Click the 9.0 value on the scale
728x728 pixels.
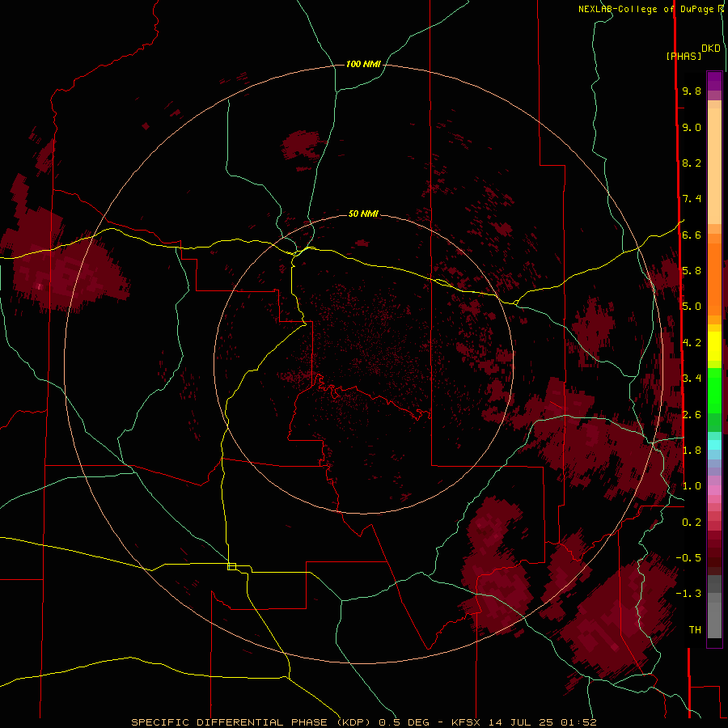coord(692,127)
